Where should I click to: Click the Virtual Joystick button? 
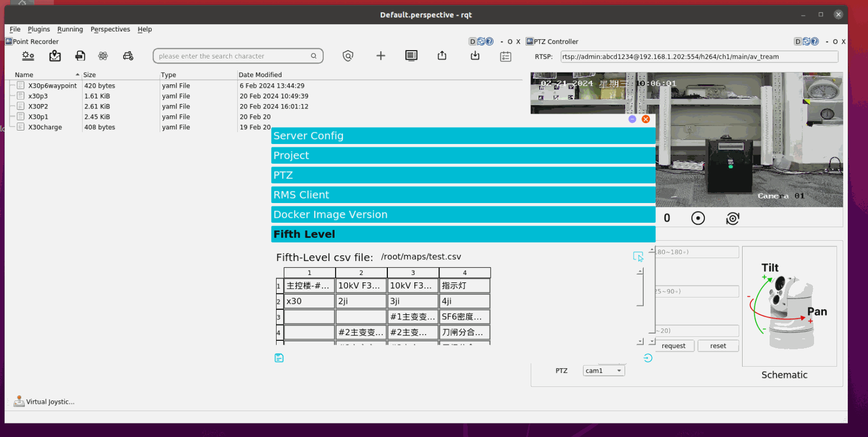(44, 402)
